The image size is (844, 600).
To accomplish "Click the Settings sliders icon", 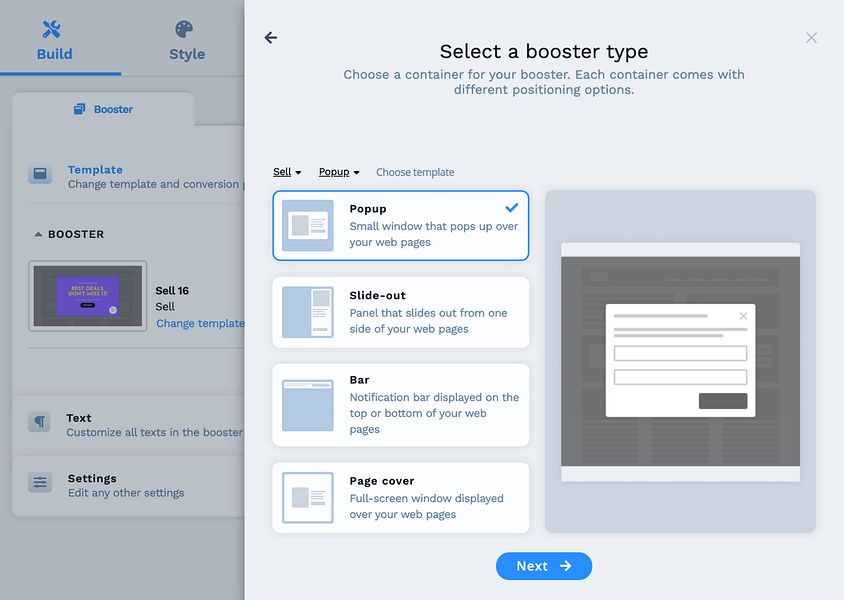I will pos(40,482).
